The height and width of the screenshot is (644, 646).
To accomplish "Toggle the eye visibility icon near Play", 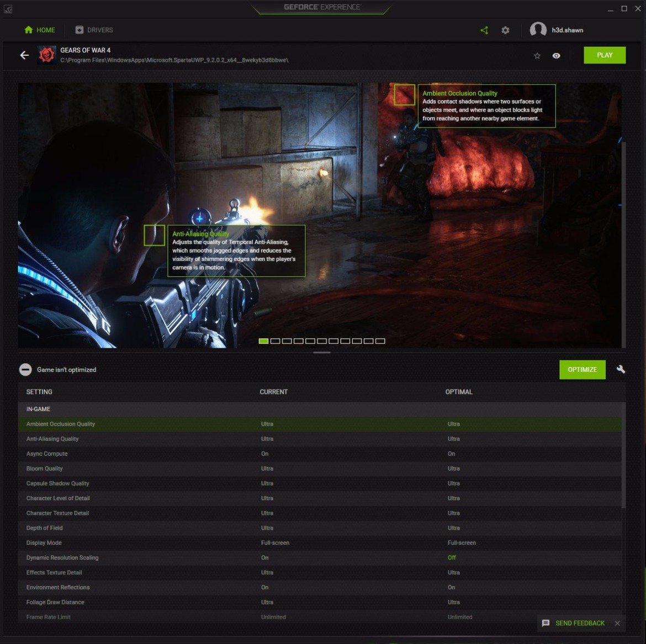I will pos(556,56).
